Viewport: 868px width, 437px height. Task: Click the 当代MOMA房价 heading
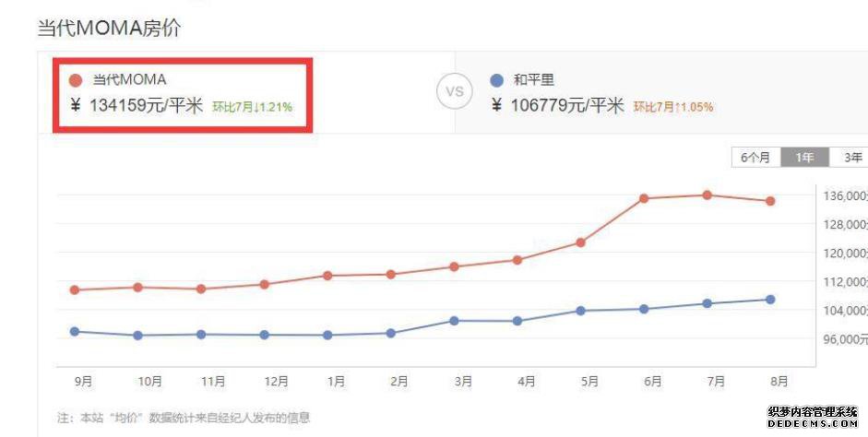pyautogui.click(x=109, y=29)
